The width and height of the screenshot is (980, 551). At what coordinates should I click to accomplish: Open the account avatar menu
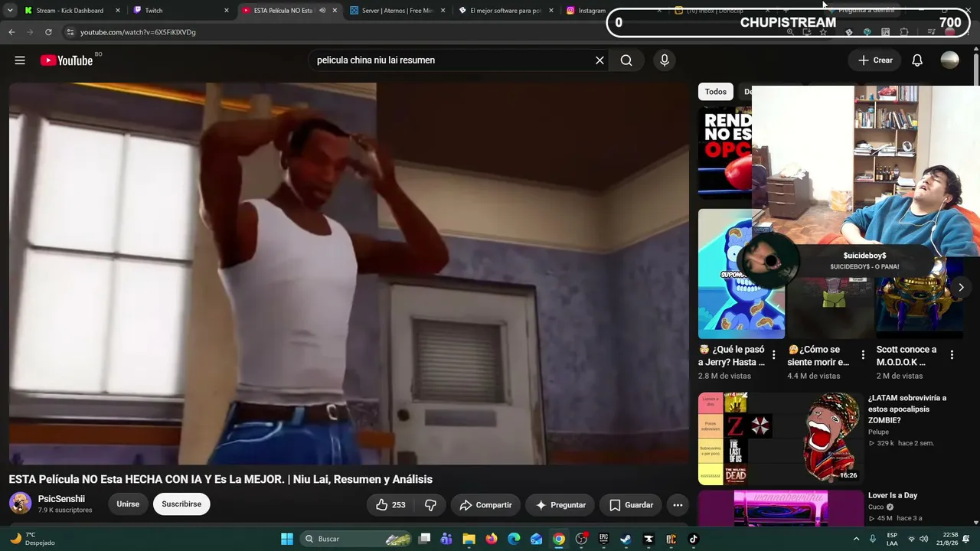pos(949,60)
